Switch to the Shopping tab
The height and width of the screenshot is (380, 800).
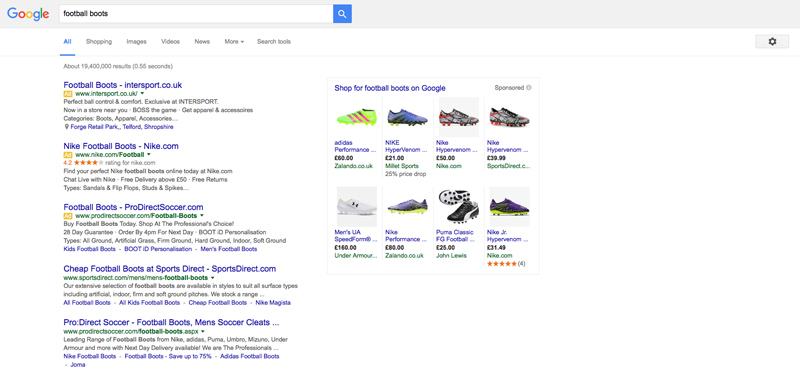click(x=99, y=42)
